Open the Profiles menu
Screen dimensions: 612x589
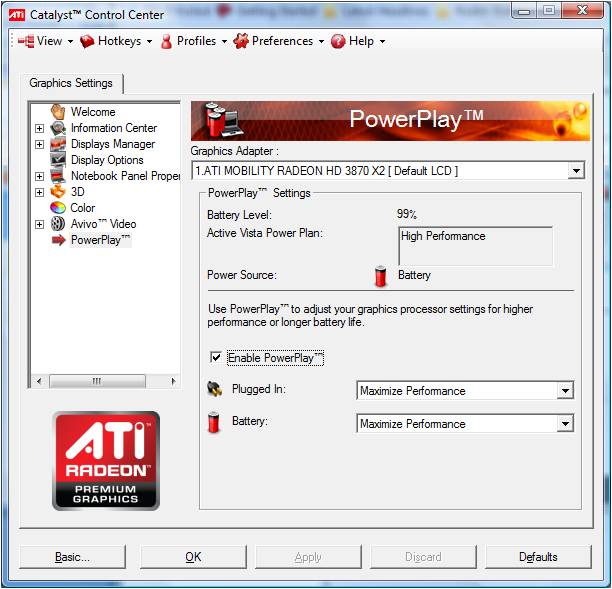pos(194,41)
